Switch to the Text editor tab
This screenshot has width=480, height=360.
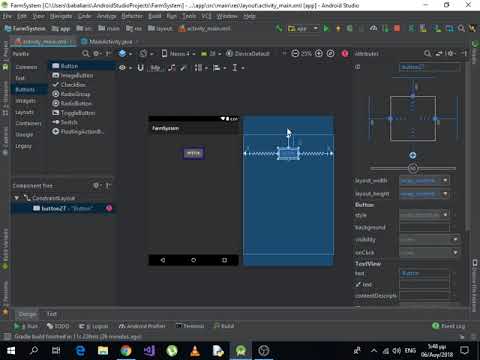click(x=52, y=314)
